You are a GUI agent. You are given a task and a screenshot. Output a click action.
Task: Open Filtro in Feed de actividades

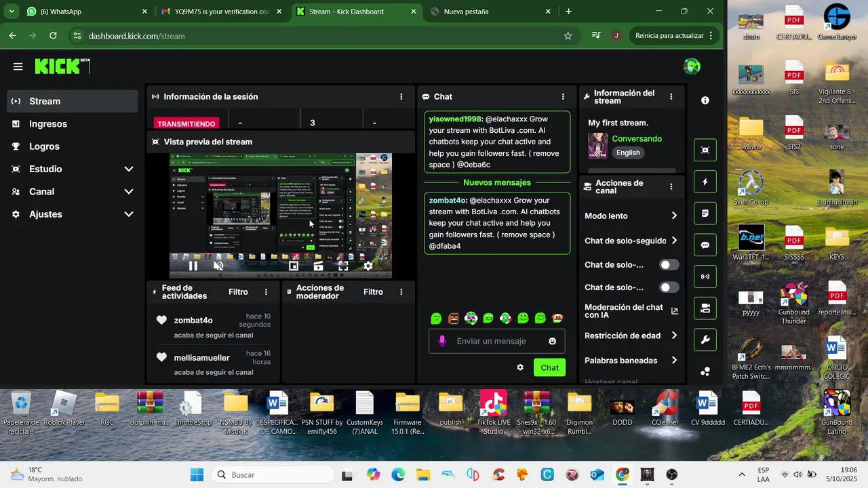238,292
